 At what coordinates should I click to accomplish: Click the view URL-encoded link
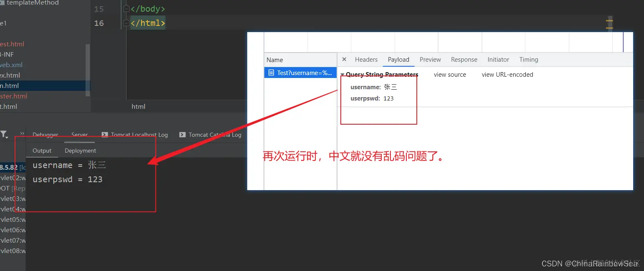pos(507,74)
